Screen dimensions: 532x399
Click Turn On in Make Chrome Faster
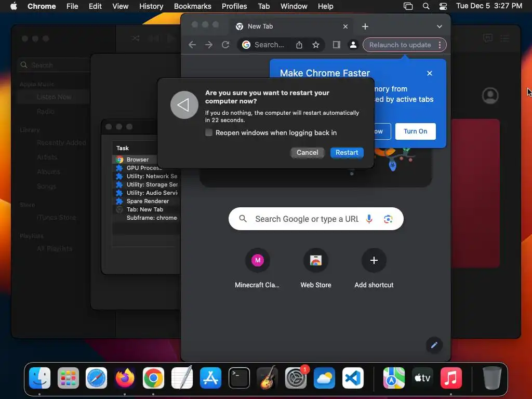415,131
